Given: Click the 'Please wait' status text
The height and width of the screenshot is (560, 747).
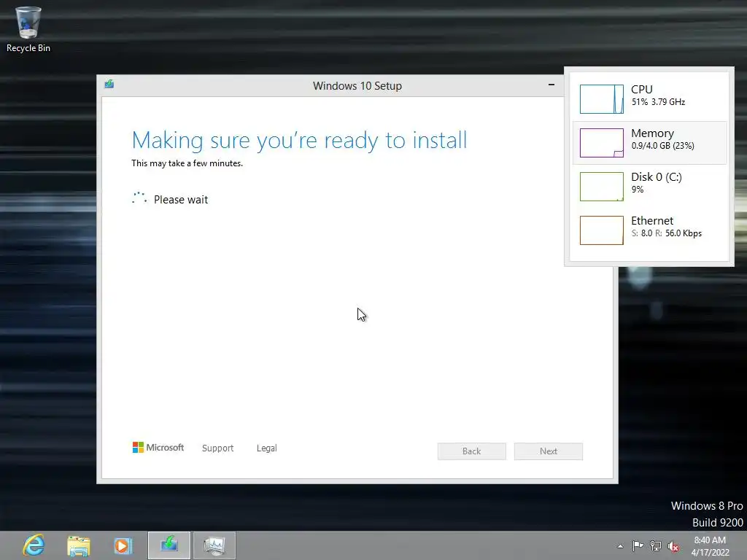Looking at the screenshot, I should click(181, 200).
